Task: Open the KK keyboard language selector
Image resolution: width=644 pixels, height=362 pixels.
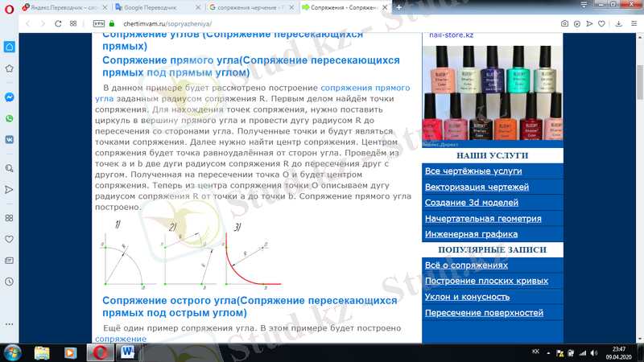Action: pos(536,352)
